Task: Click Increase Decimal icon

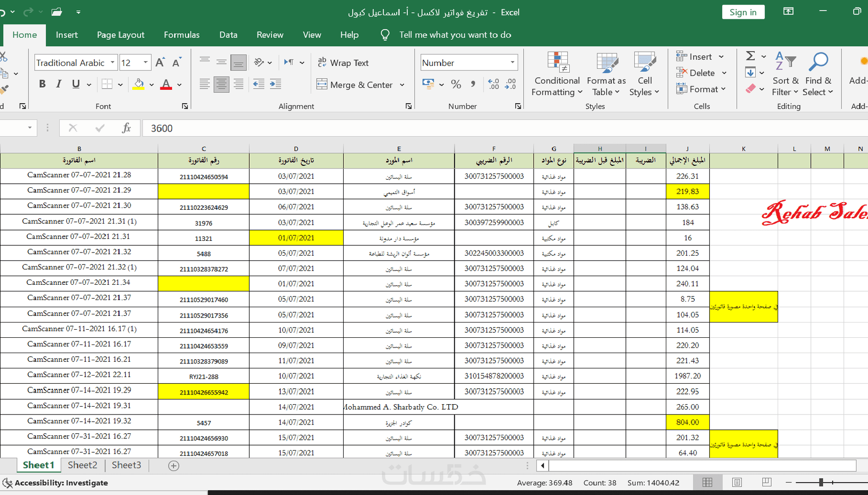Action: point(494,84)
